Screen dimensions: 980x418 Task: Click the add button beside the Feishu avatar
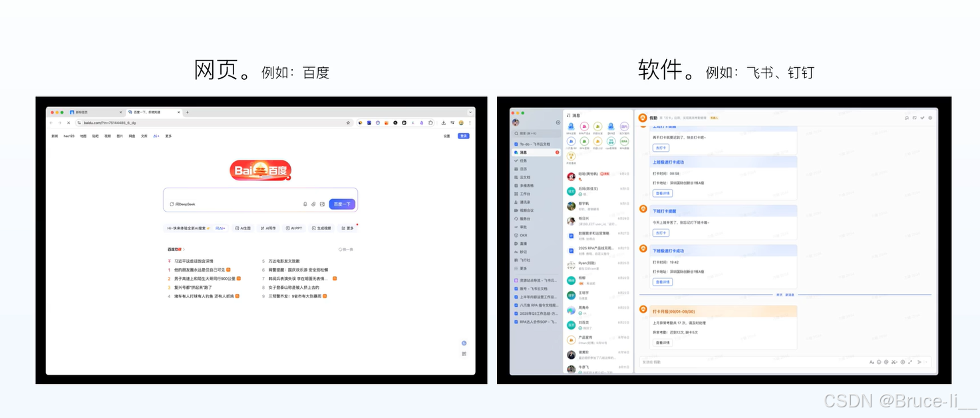coord(558,122)
